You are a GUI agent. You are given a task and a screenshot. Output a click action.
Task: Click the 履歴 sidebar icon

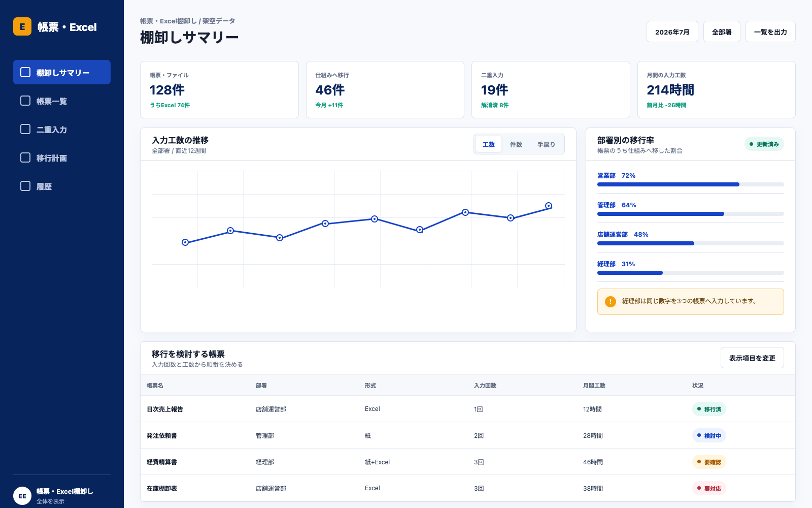(x=25, y=186)
